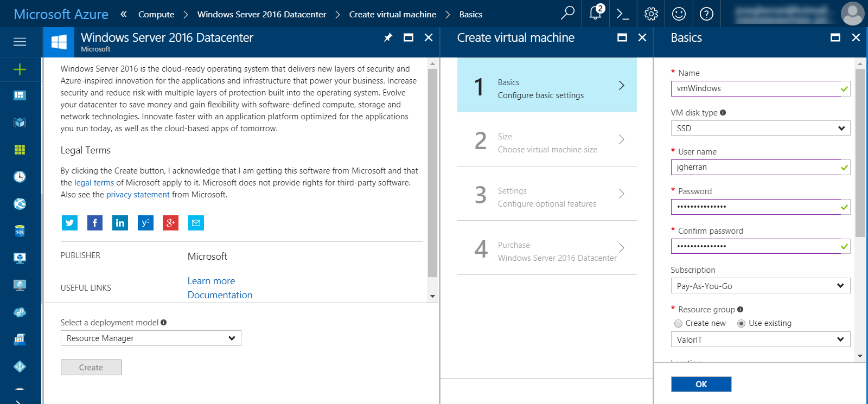Open the Subscriptions billing icon in sidebar
This screenshot has width=868, height=404.
click(20, 339)
